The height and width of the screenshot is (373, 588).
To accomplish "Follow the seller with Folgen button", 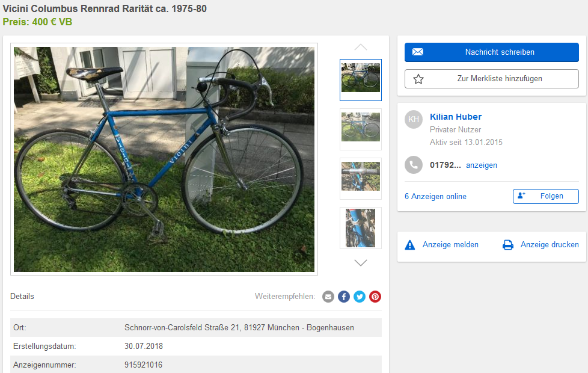I will pyautogui.click(x=546, y=196).
